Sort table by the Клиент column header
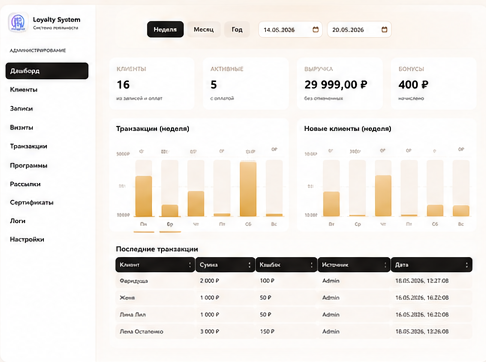 tap(155, 265)
